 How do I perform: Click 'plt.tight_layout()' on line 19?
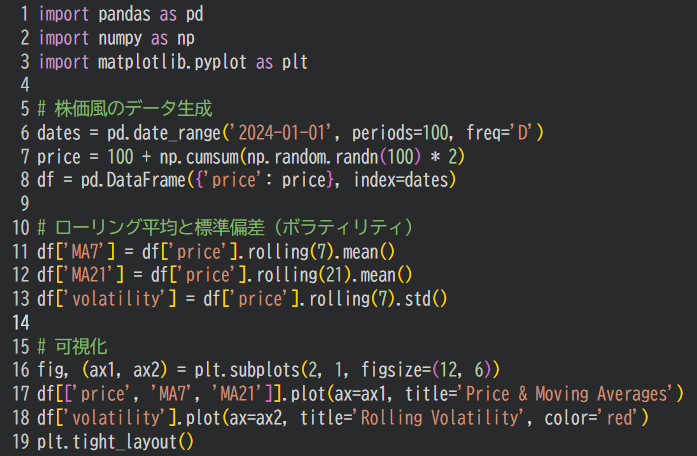point(115,442)
